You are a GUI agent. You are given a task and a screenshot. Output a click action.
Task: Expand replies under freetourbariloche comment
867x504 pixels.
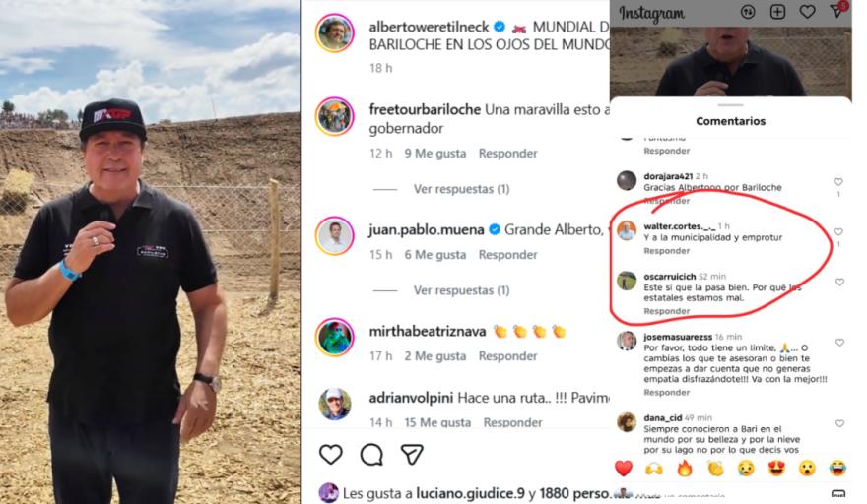(462, 189)
